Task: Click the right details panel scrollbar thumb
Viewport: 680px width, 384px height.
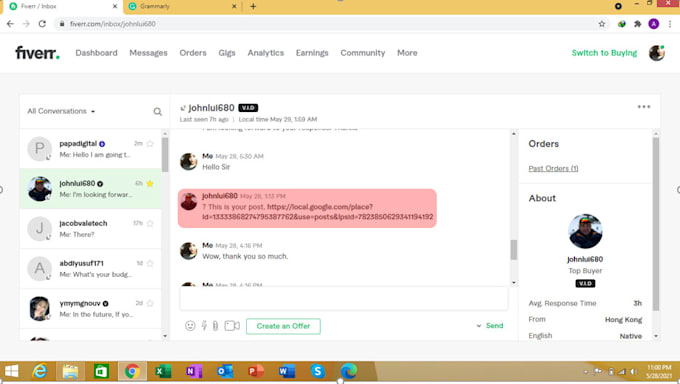Action: 656,224
